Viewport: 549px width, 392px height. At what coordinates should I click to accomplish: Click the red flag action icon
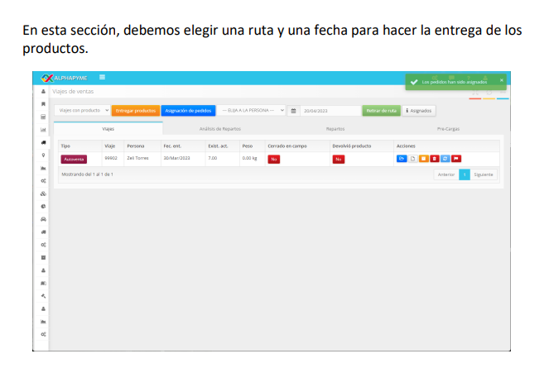point(456,158)
